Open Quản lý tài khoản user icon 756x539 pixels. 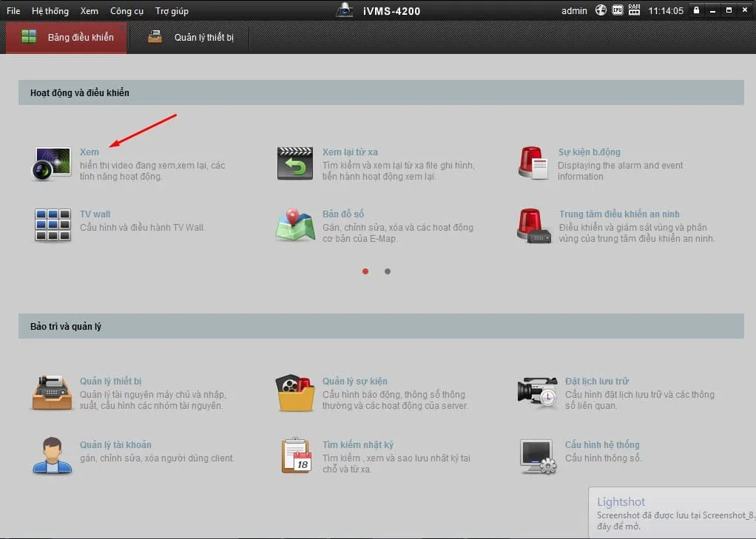click(53, 455)
